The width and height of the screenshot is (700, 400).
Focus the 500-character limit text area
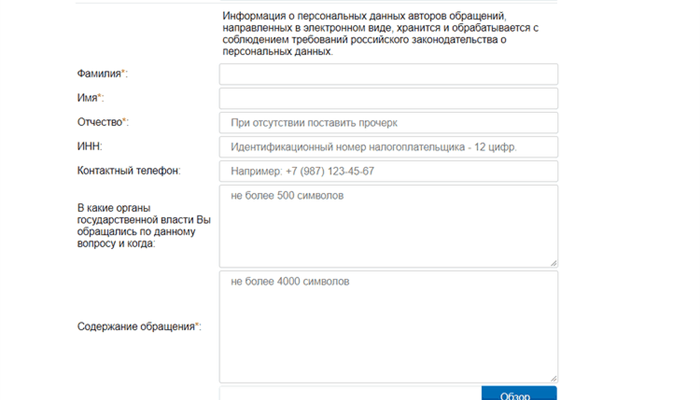click(x=388, y=225)
